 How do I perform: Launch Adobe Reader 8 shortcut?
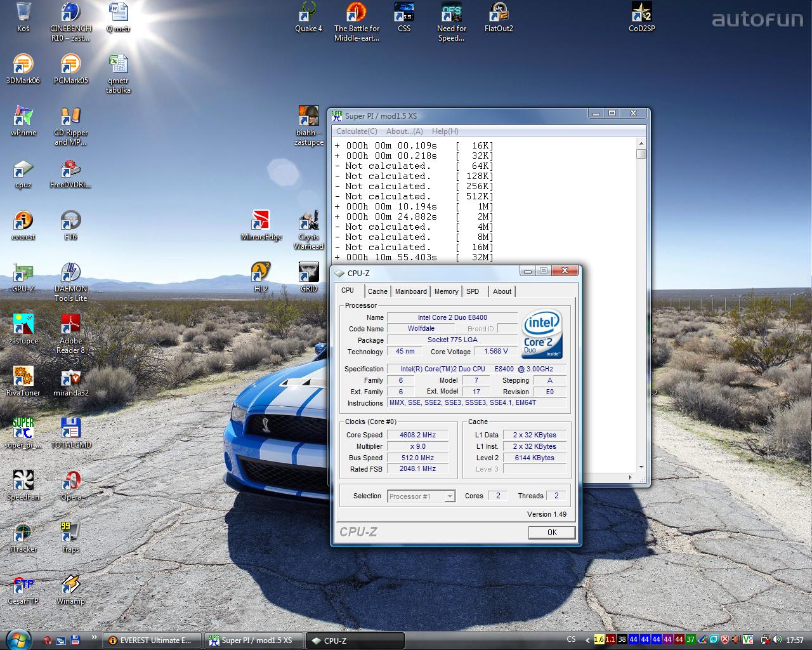[x=70, y=334]
